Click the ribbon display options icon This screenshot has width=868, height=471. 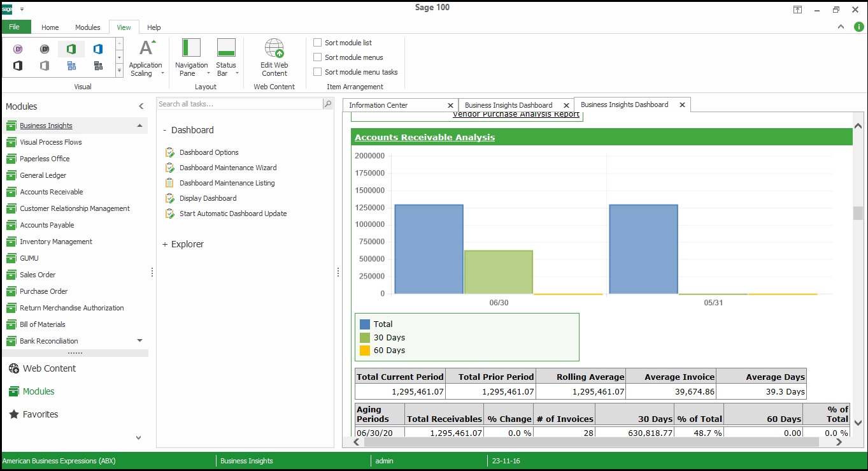tap(797, 10)
